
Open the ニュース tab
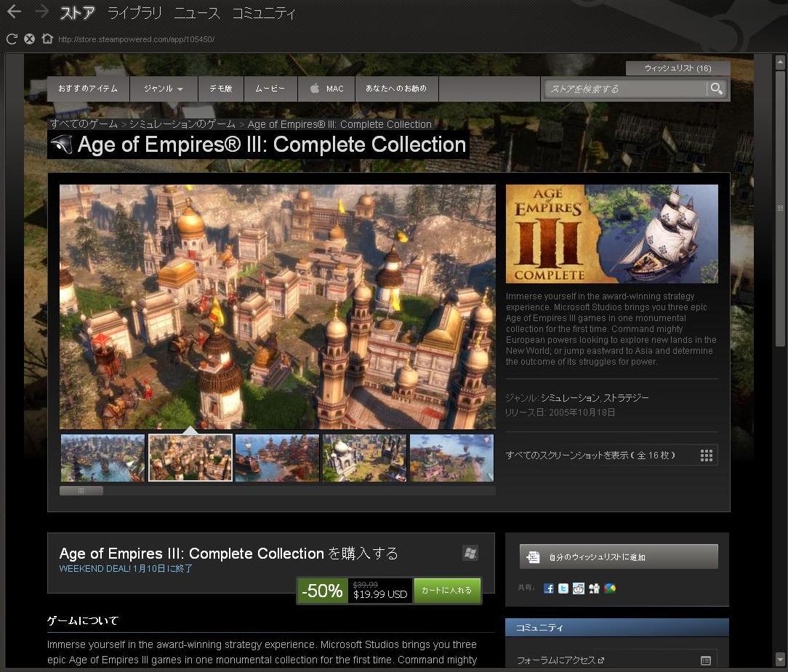(197, 13)
